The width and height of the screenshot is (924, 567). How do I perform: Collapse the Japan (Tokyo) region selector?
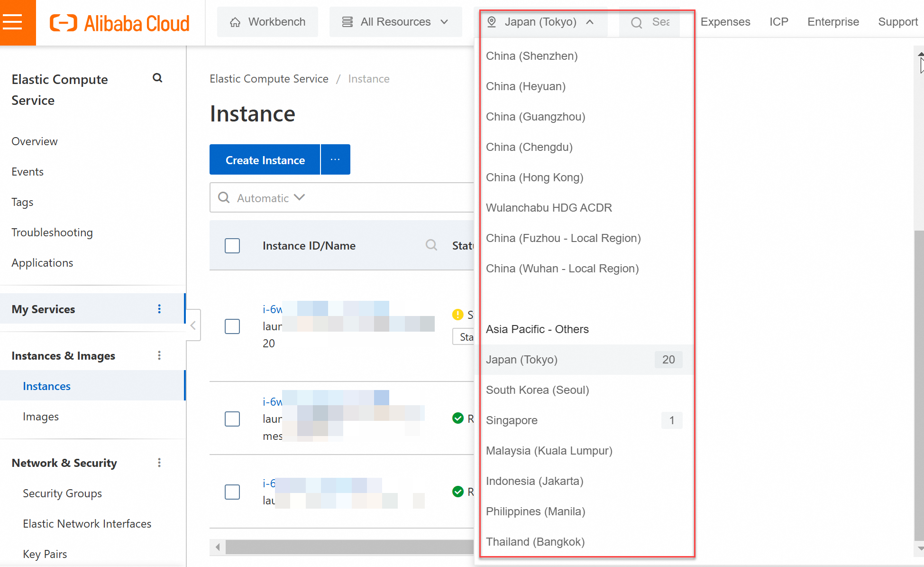541,22
